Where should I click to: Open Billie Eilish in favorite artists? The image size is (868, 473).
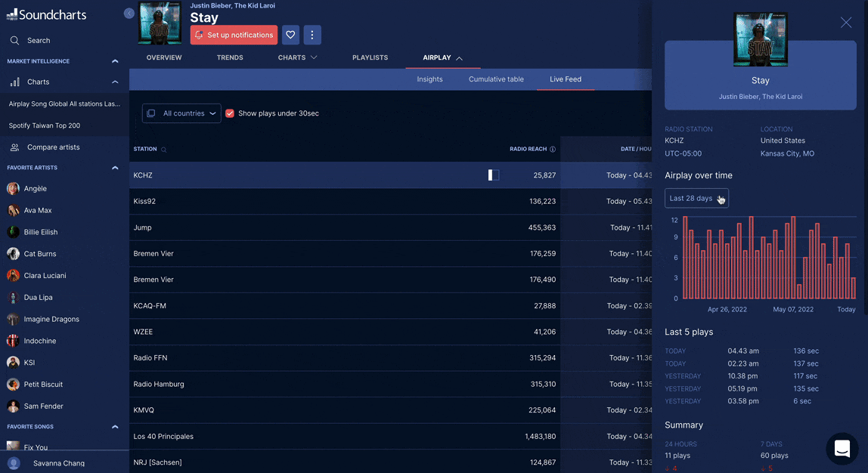[x=40, y=232]
